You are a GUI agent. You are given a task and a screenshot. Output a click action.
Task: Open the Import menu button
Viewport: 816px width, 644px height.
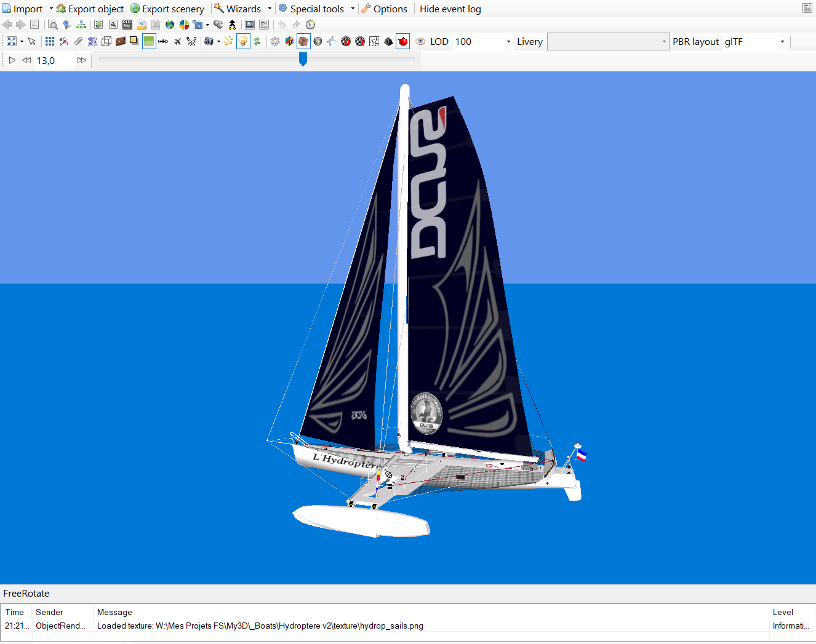coord(22,9)
